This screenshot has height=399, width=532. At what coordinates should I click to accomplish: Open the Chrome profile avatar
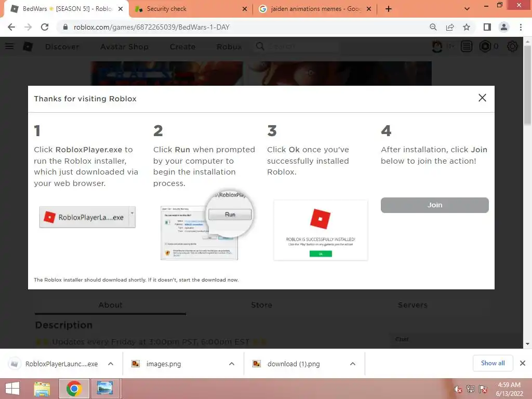(504, 27)
